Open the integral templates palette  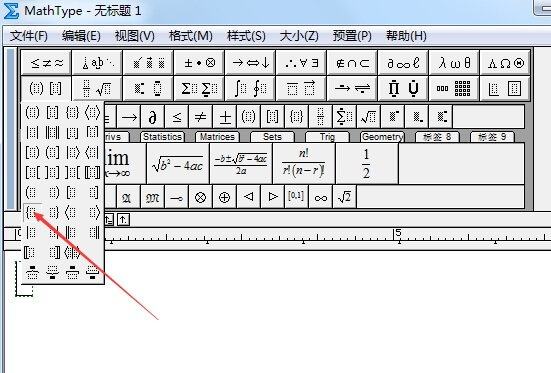[x=250, y=88]
